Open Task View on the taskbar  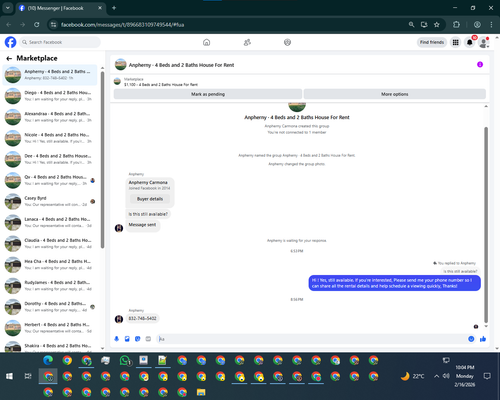28,376
